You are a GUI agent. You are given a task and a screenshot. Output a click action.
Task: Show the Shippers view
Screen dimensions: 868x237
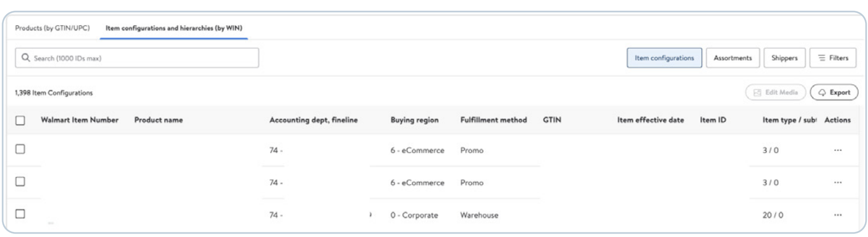click(785, 58)
